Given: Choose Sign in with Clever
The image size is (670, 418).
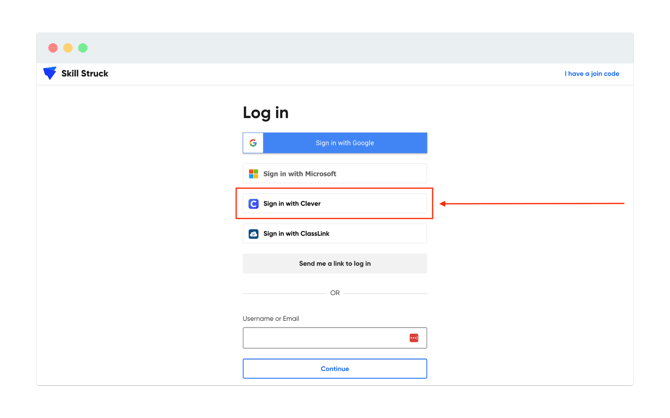Looking at the screenshot, I should click(x=335, y=203).
